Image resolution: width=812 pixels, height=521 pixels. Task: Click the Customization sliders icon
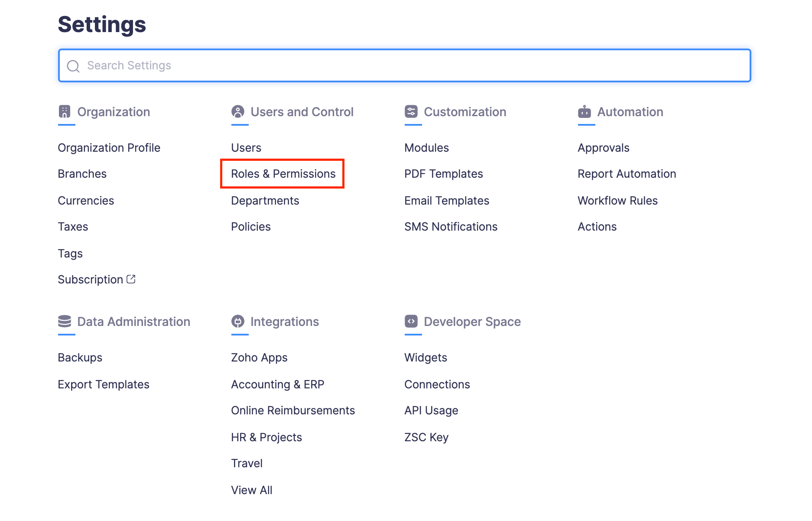coord(411,112)
